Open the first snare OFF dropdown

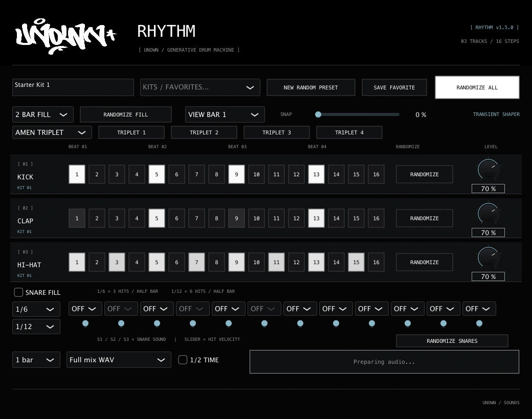coord(85,309)
